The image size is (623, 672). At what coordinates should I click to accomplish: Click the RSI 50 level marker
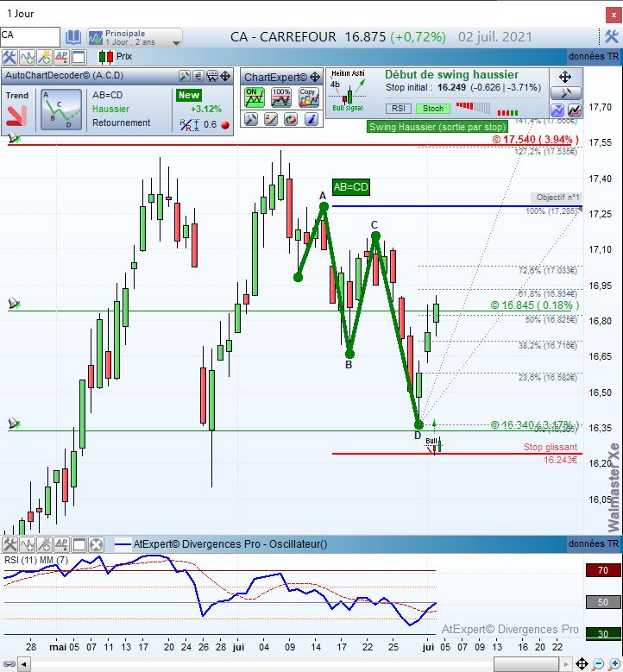[603, 602]
